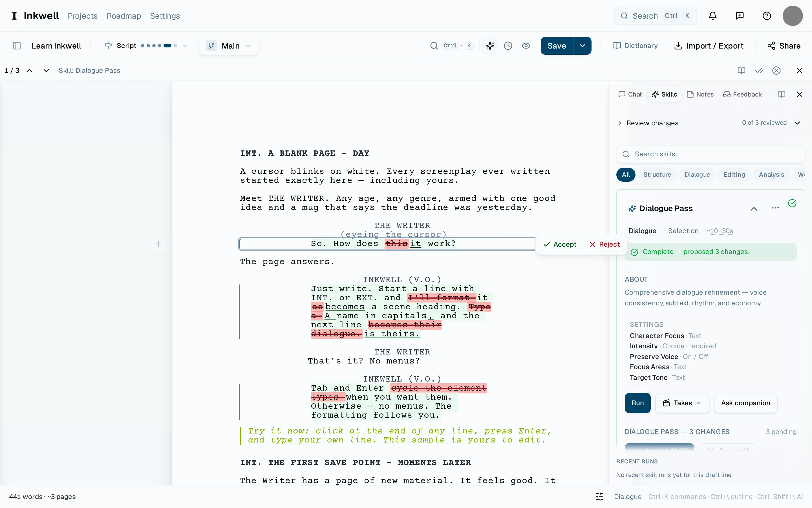Click the Ctrl + K shortcut hint in toolbar
The image size is (812, 508).
(x=458, y=46)
